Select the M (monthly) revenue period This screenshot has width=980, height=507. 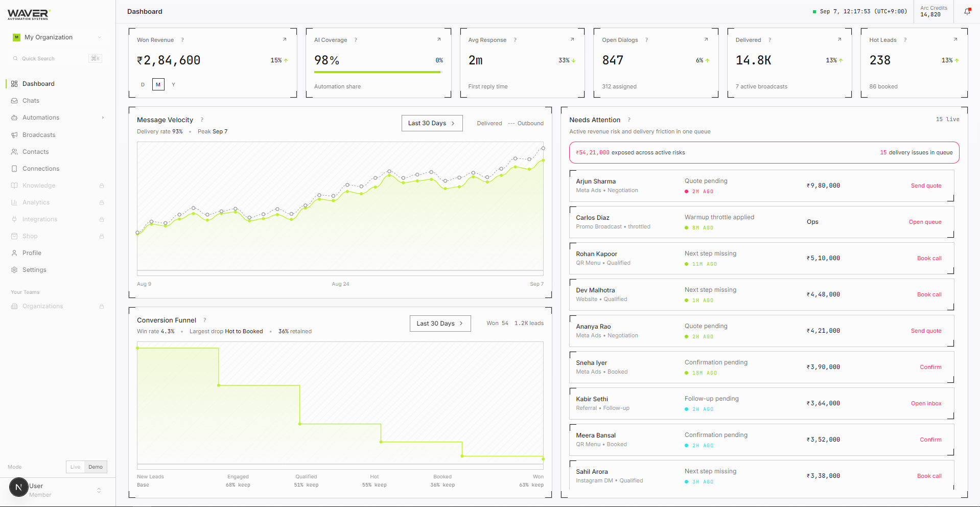pos(158,84)
